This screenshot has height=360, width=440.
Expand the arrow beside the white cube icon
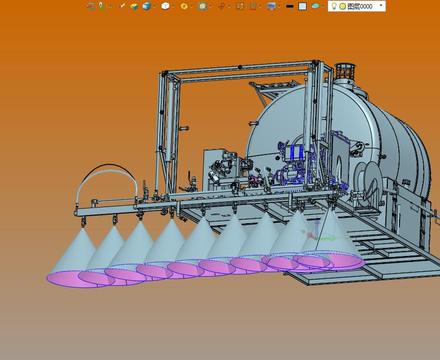(x=173, y=7)
